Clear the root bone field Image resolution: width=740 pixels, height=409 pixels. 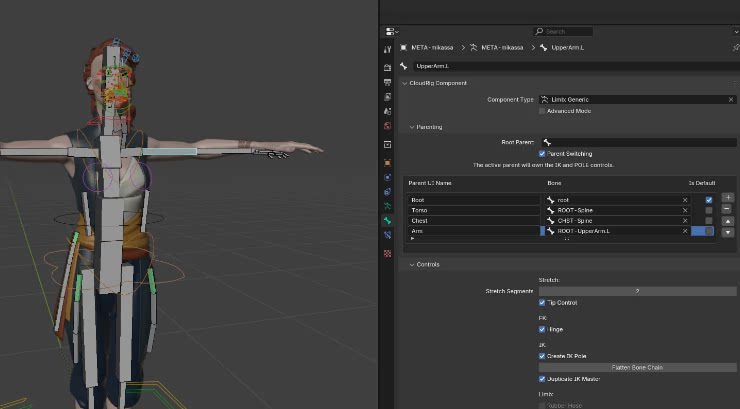tap(685, 200)
